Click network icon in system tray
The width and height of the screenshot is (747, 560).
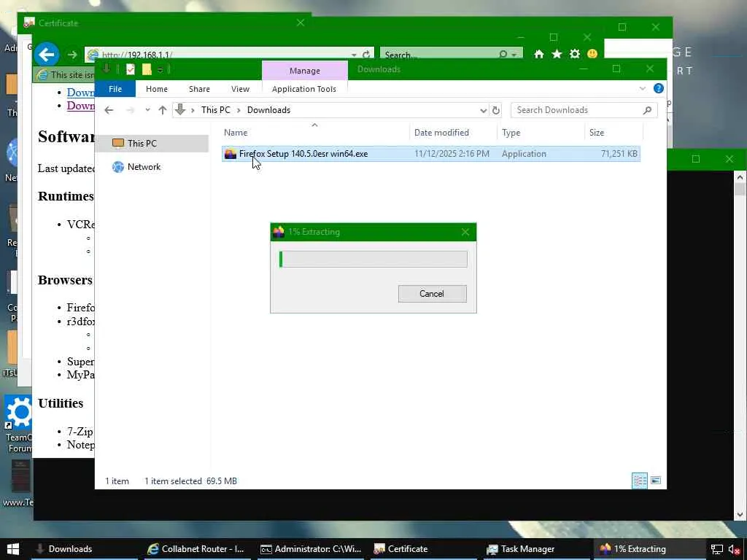717,550
